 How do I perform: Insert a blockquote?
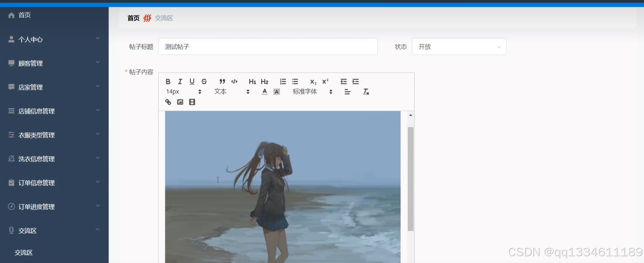pos(222,82)
